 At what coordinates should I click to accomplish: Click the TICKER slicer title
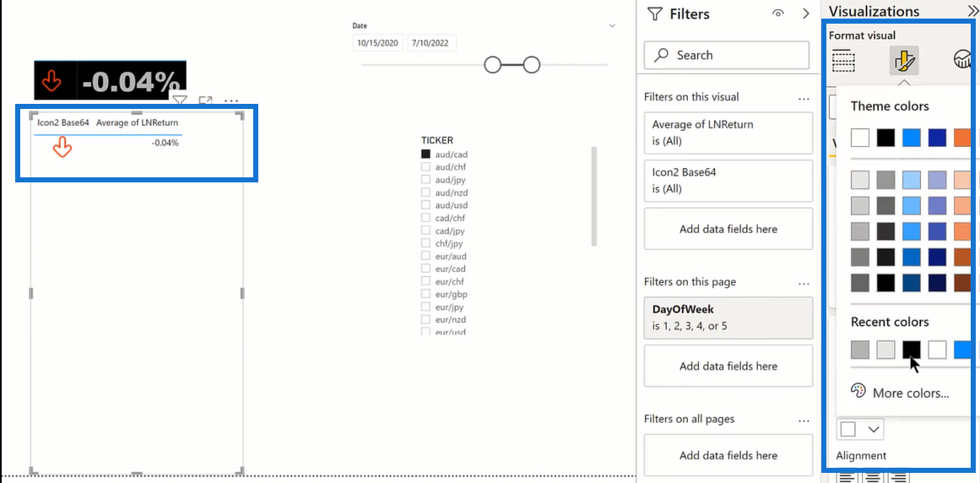point(437,140)
